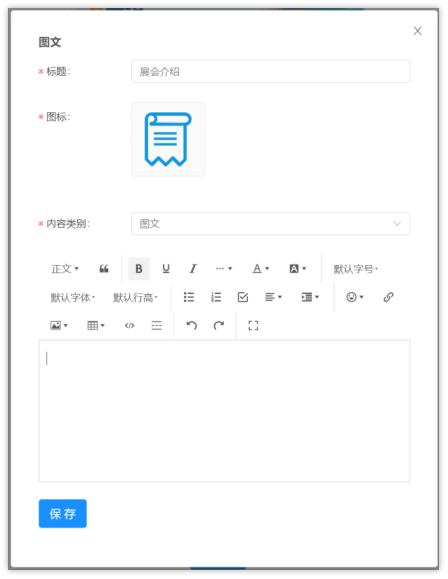
Task: Open the 正文 heading style dropdown
Action: tap(65, 269)
